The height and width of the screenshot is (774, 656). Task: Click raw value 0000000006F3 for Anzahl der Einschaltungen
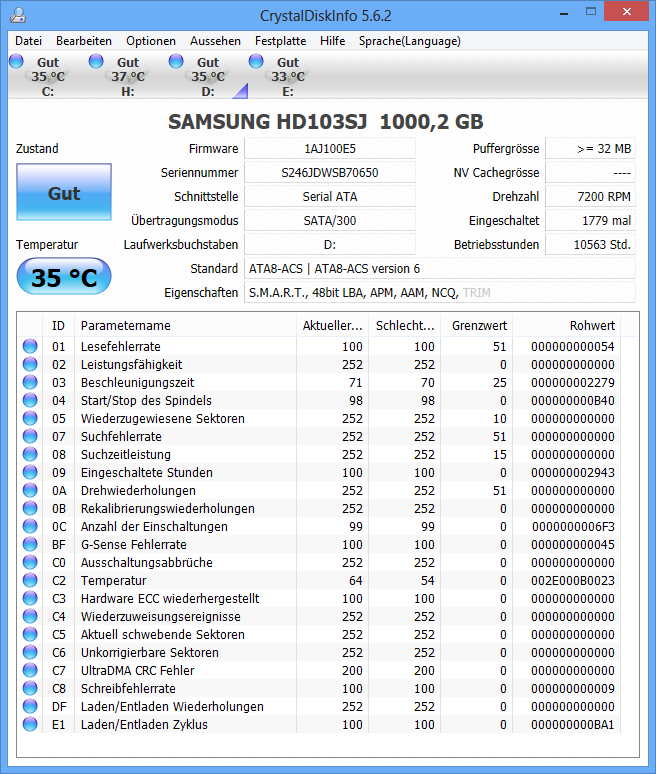[x=573, y=526]
